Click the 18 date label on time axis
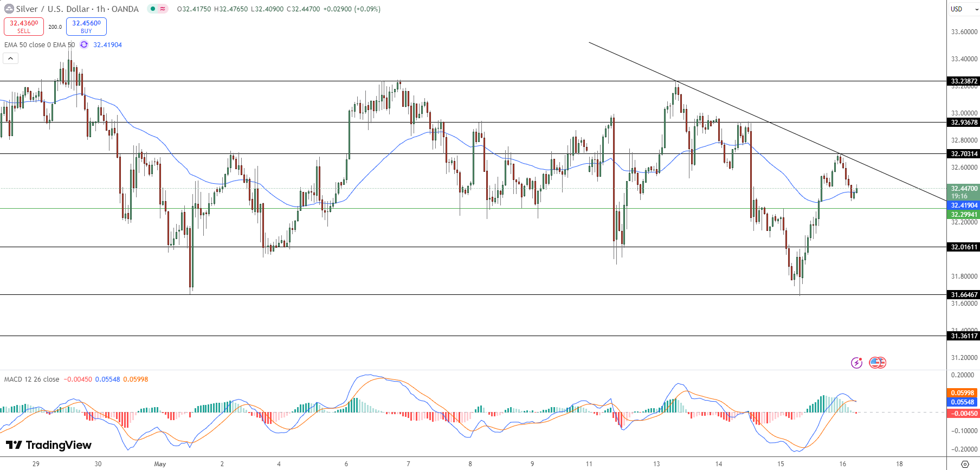Screen dimensions: 980x470 click(899, 463)
